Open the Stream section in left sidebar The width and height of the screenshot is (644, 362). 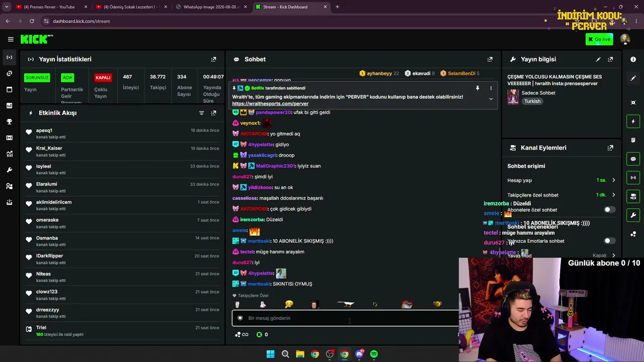[10, 57]
